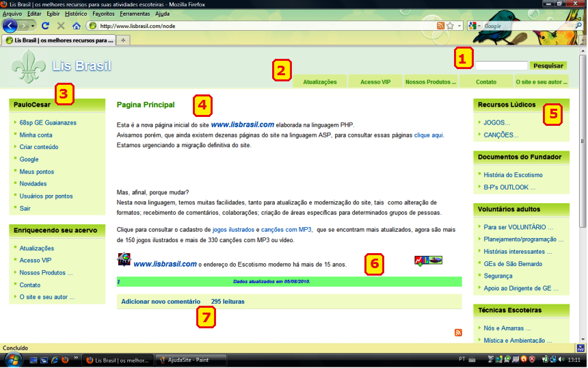Go back with the browser Back arrow

10,26
